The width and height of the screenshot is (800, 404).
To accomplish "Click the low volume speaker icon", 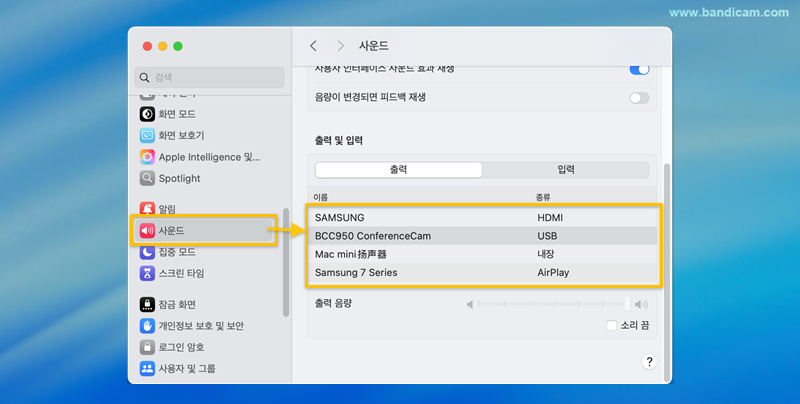I will (470, 305).
